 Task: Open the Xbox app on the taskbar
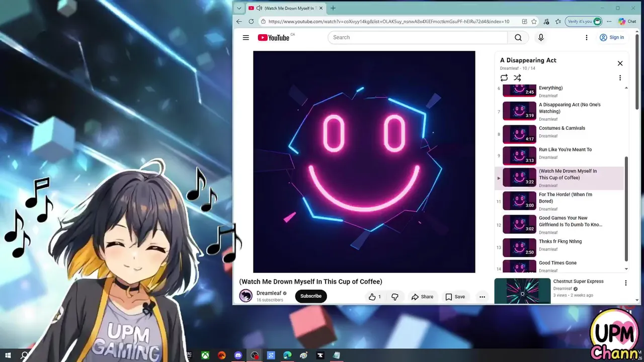click(x=205, y=355)
